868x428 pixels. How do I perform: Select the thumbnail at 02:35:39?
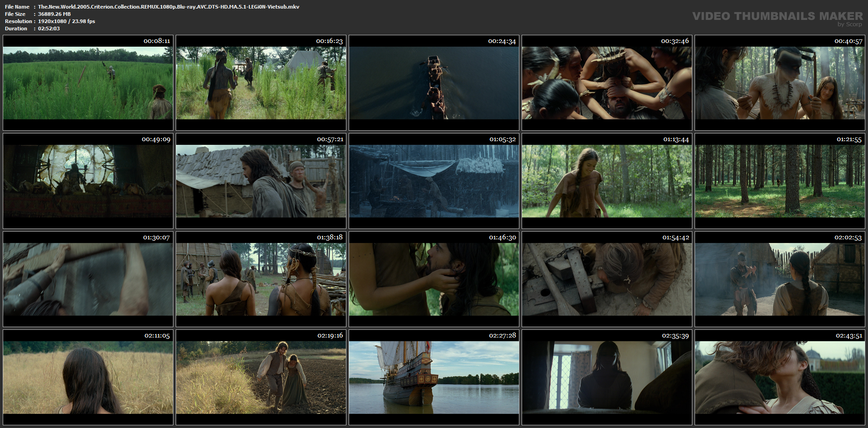607,377
